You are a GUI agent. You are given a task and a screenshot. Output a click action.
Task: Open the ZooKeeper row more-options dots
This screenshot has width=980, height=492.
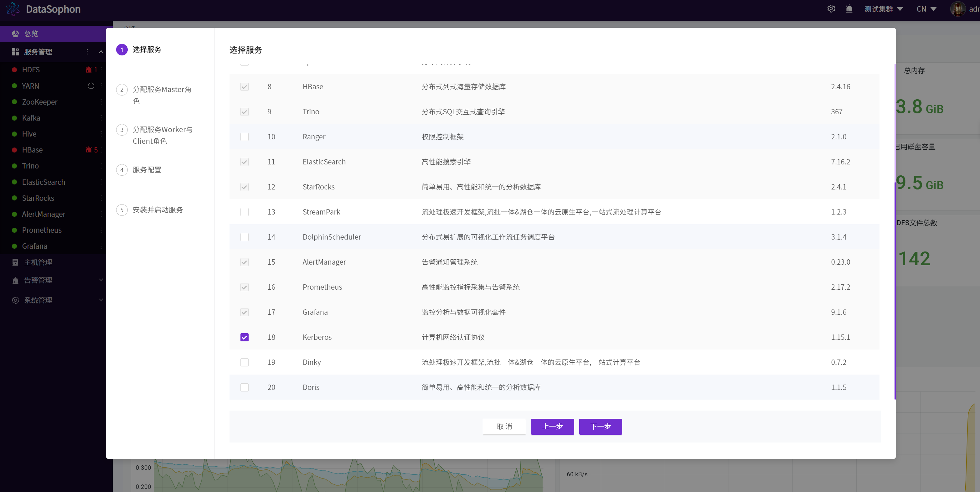[101, 102]
